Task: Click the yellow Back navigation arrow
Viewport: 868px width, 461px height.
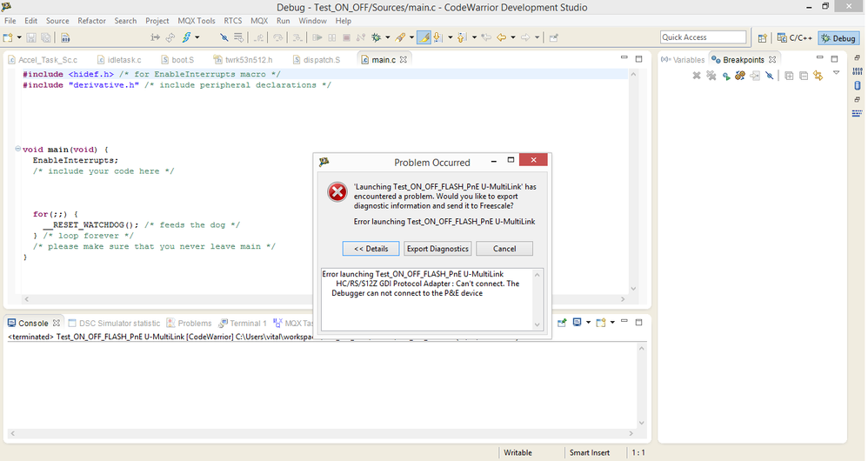Action: click(502, 37)
